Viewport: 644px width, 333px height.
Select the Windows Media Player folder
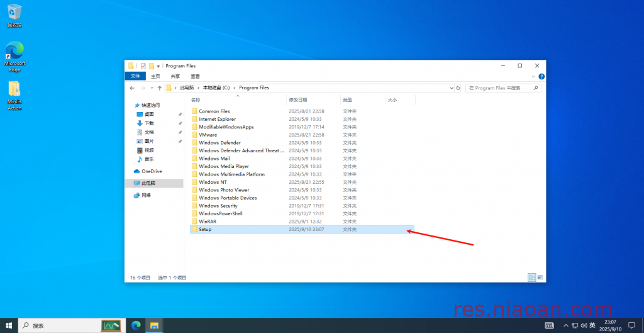(x=303, y=166)
